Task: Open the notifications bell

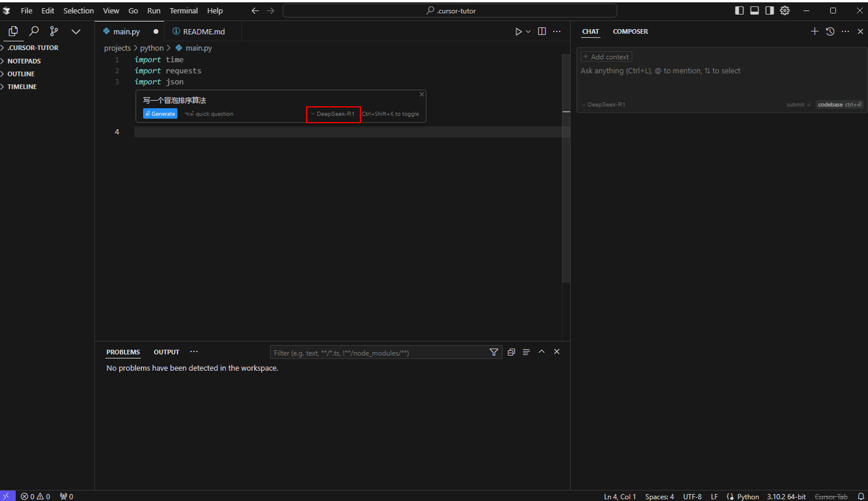Action: pos(860,496)
